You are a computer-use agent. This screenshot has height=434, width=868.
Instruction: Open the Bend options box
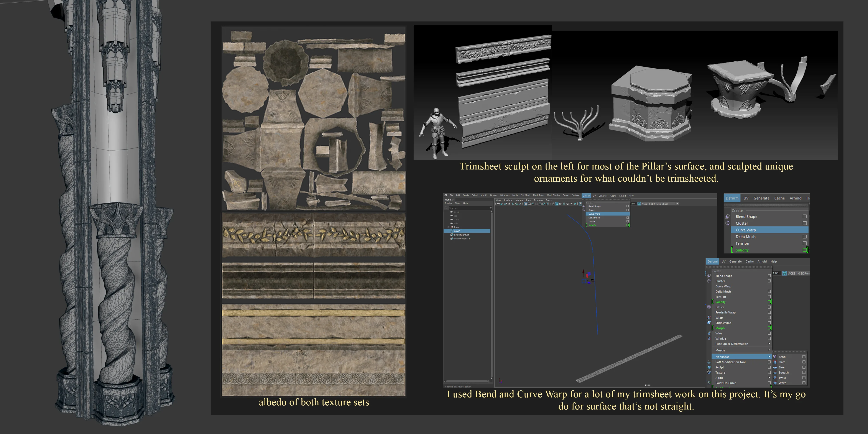point(804,357)
